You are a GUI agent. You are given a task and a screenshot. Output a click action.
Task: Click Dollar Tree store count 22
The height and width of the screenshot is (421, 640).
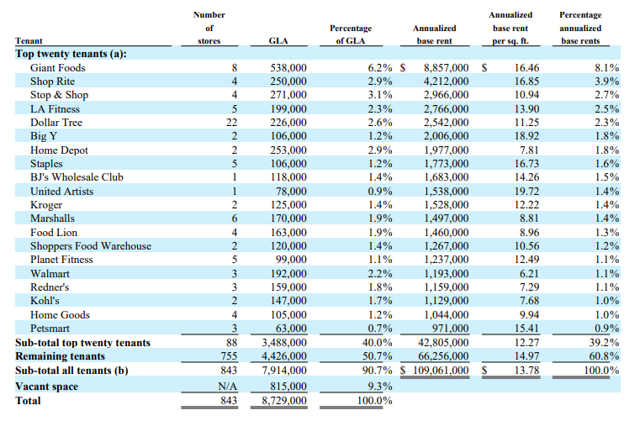231,123
